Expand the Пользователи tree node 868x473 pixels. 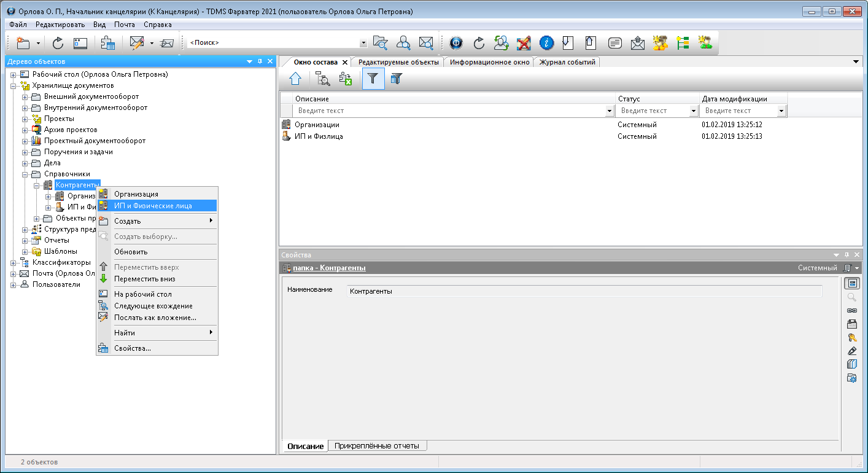pos(14,285)
